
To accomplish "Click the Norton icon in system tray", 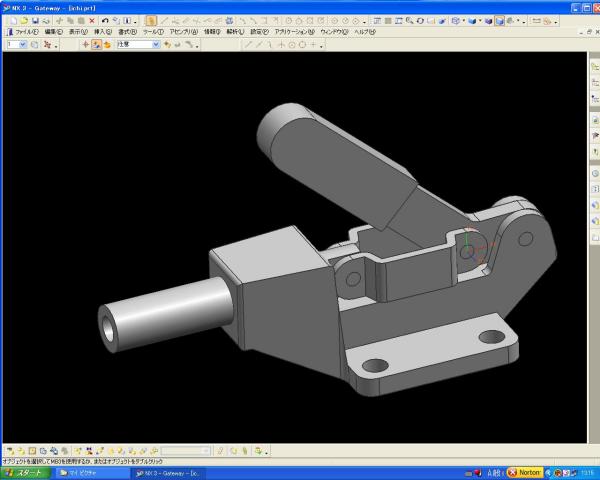I will (x=526, y=472).
